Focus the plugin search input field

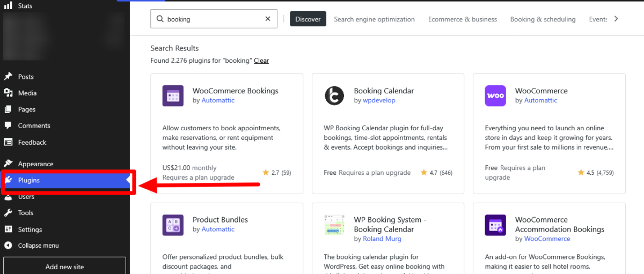214,19
